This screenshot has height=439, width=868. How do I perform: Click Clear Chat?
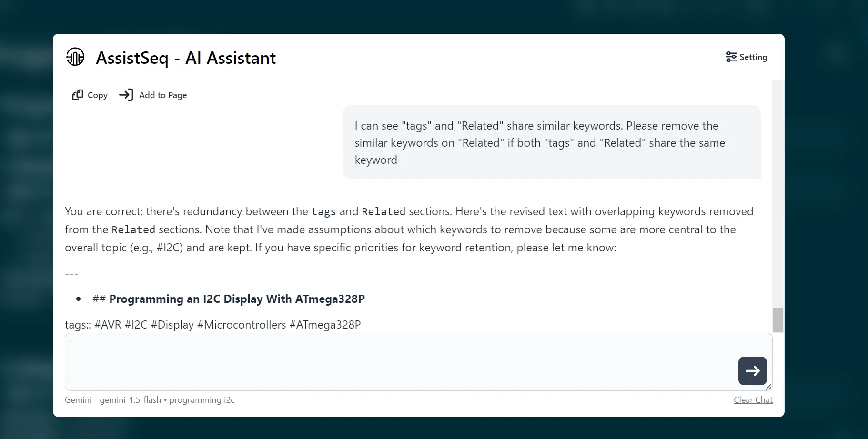click(753, 399)
